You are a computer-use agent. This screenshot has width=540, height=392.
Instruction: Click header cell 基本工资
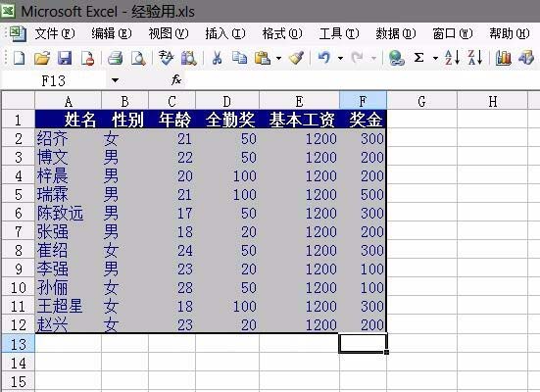coord(299,120)
